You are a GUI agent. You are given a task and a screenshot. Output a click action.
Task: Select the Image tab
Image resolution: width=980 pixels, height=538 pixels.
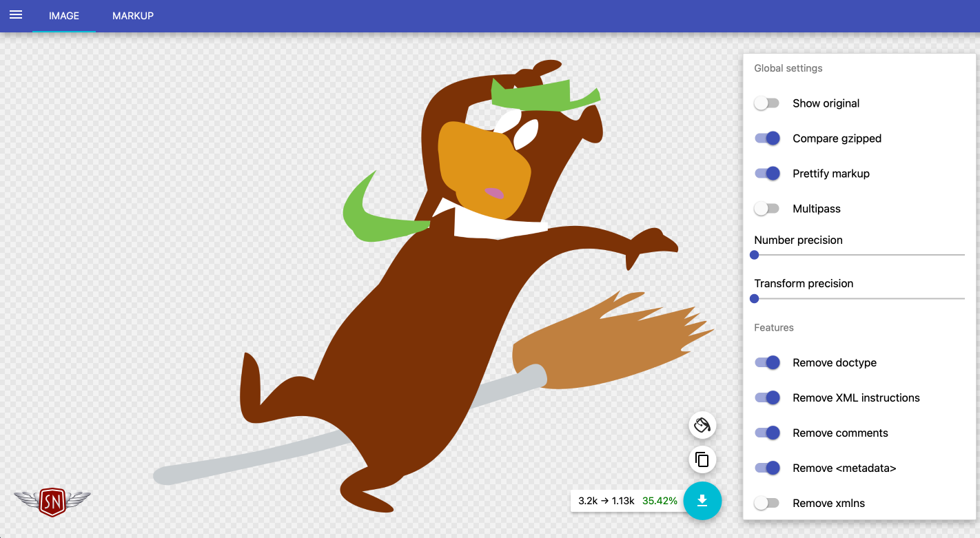(63, 16)
